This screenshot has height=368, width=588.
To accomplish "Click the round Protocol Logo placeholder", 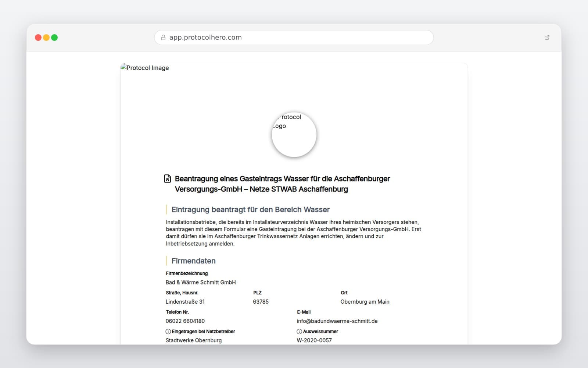I will point(294,135).
